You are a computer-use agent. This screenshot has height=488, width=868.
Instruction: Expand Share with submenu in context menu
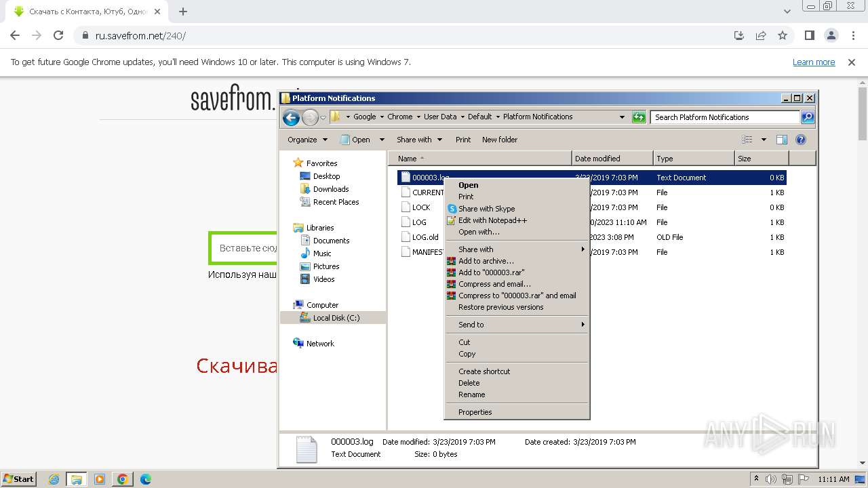(517, 249)
